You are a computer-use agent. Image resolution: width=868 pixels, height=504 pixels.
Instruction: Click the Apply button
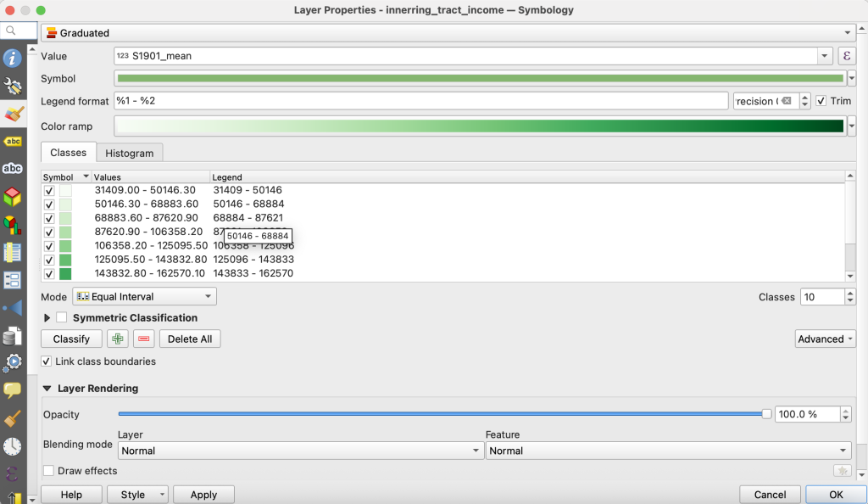click(203, 495)
